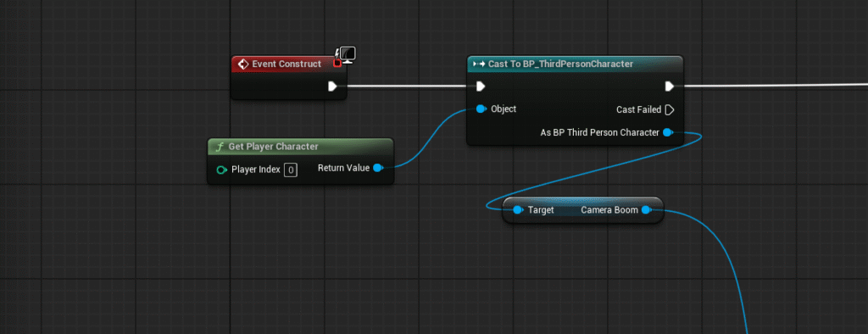The width and height of the screenshot is (868, 334).
Task: Click the As BP Third Person Character output pin
Action: 668,132
